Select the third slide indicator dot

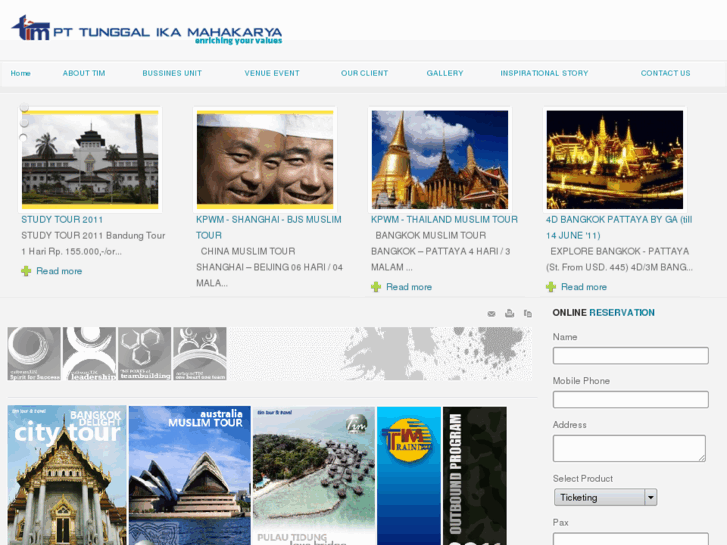[24, 138]
